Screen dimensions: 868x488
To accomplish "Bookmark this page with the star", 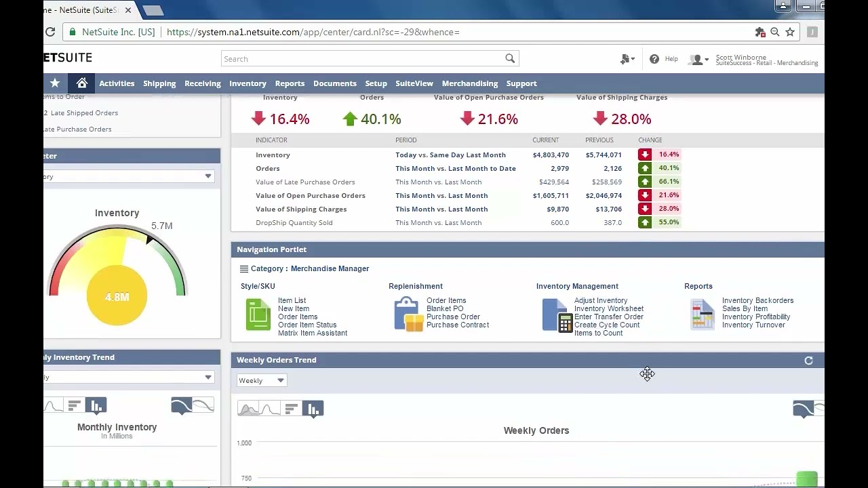I will 790,32.
